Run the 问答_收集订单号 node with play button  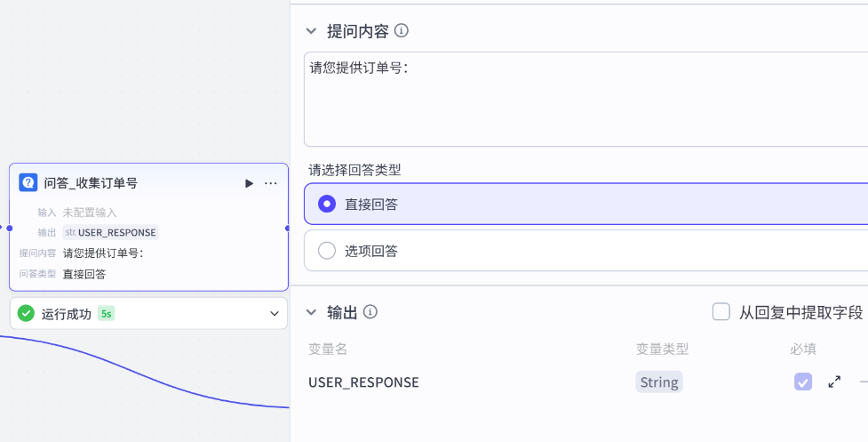click(249, 183)
